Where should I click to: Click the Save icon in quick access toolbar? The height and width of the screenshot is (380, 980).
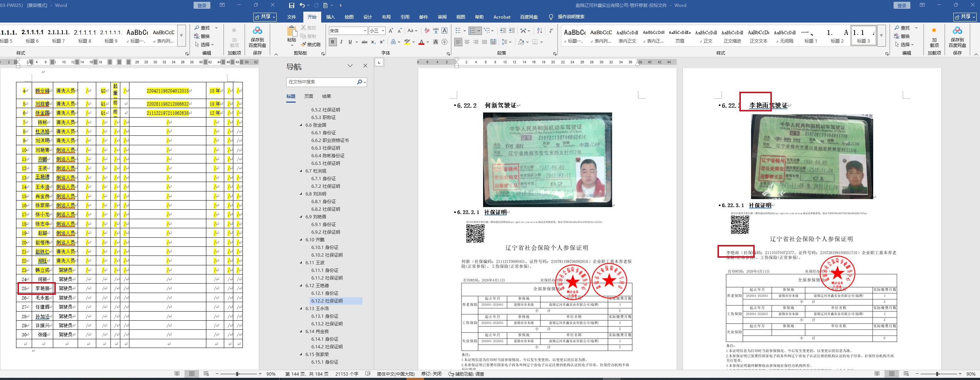(x=291, y=5)
